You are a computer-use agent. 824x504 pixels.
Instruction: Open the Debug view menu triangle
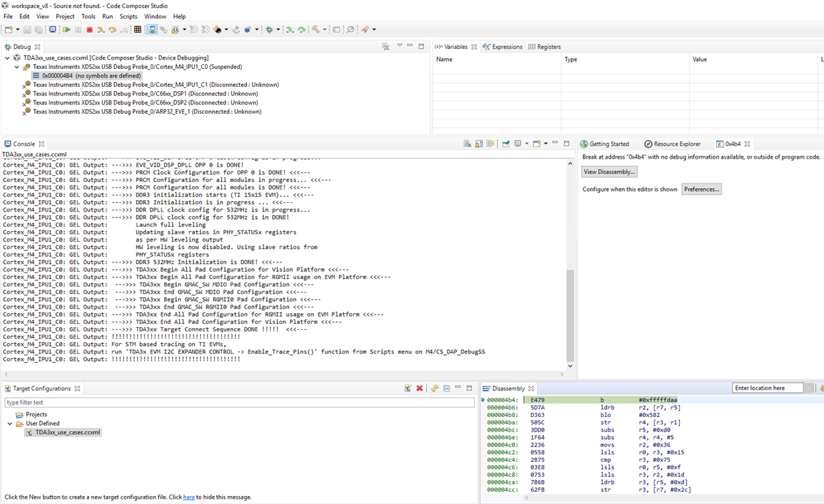click(399, 46)
